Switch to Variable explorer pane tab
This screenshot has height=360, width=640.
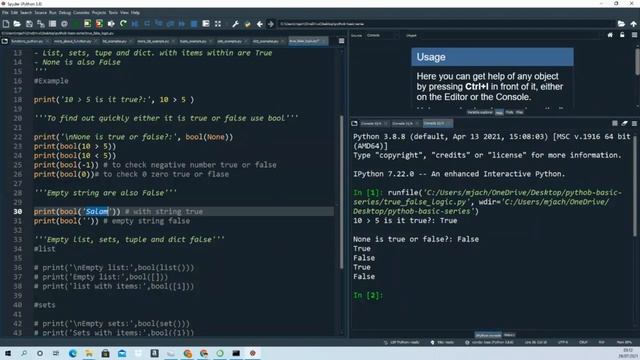coord(480,112)
